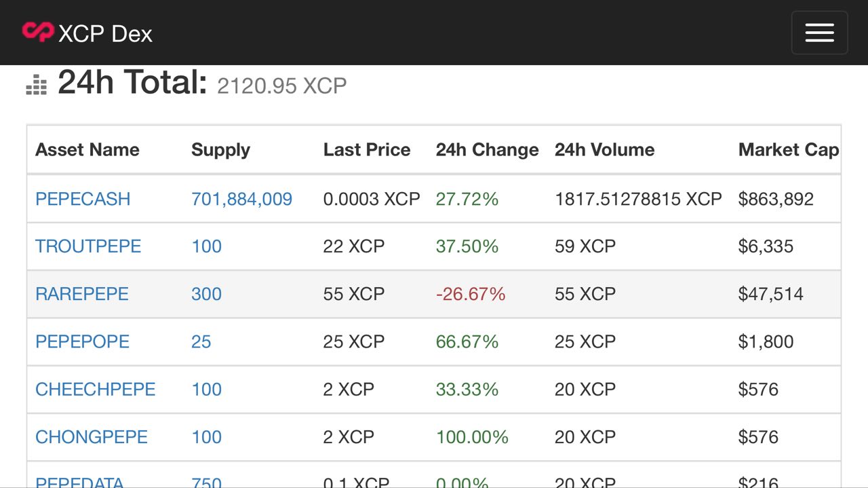This screenshot has height=488, width=868.
Task: Click the RAREPEPE supply value 300
Action: click(x=207, y=294)
